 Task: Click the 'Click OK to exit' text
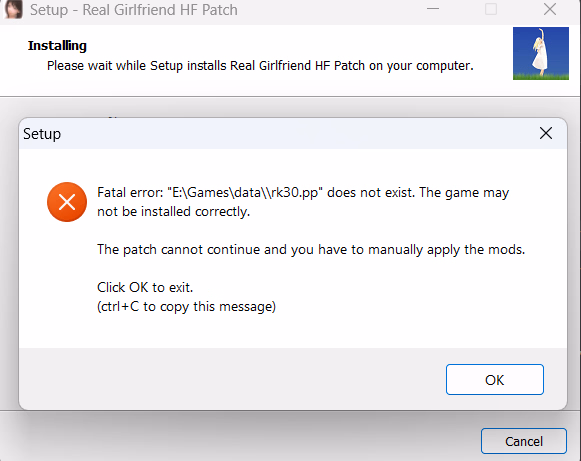coord(145,288)
